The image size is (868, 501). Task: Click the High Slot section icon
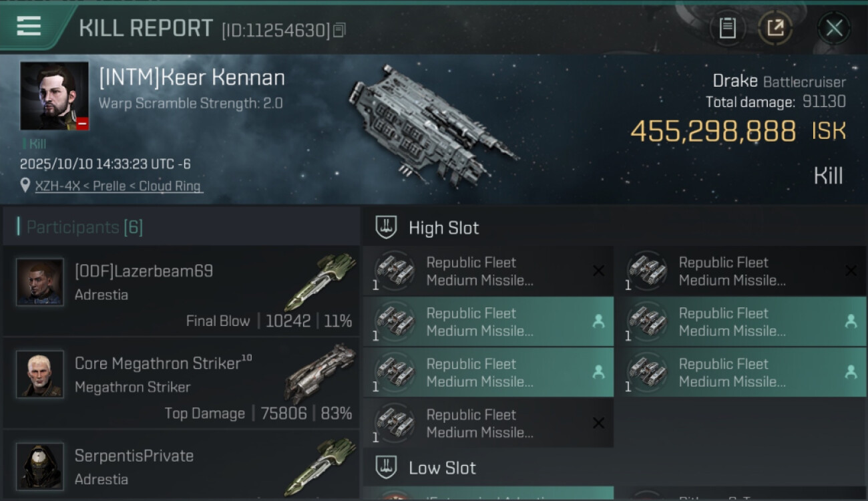386,228
